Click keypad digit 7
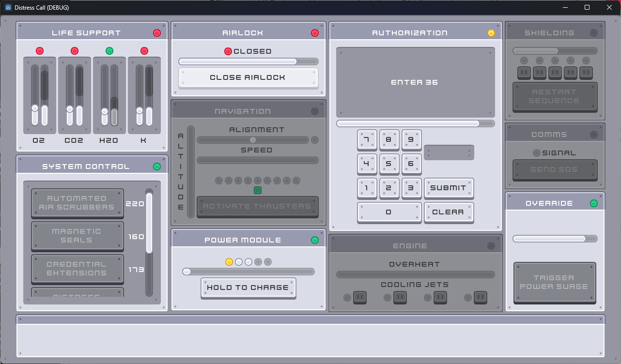The image size is (621, 364). (x=366, y=140)
